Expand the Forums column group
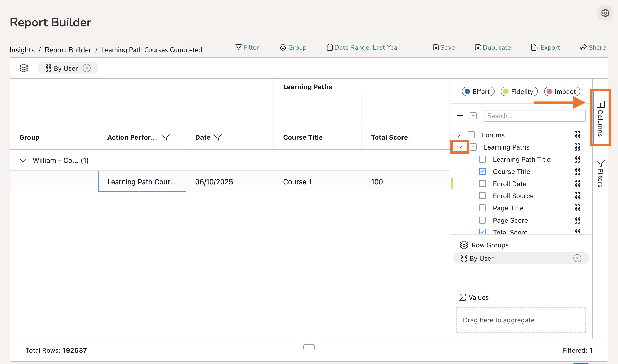 (x=459, y=135)
